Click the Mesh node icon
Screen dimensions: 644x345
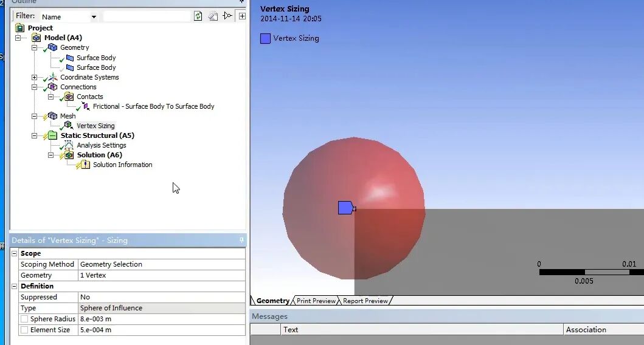pos(52,116)
